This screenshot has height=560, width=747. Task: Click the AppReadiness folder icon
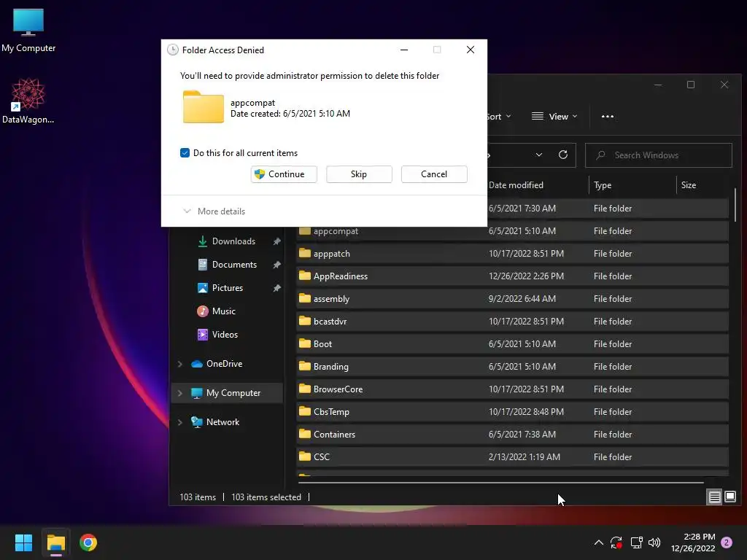305,275
